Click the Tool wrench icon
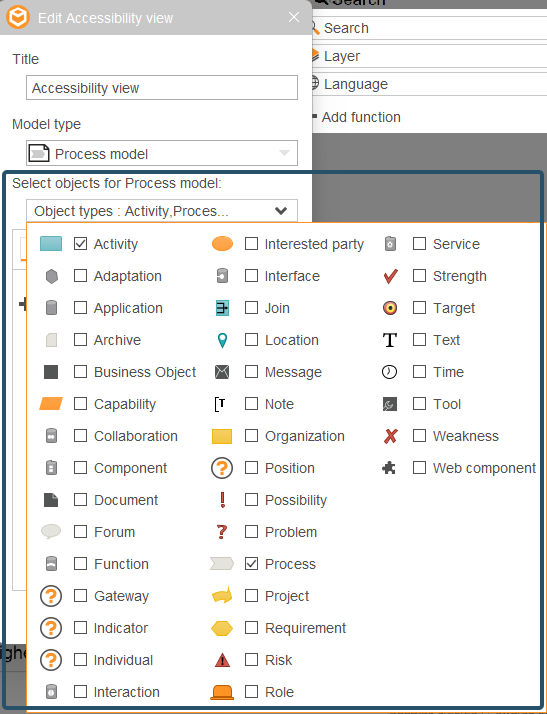 390,404
